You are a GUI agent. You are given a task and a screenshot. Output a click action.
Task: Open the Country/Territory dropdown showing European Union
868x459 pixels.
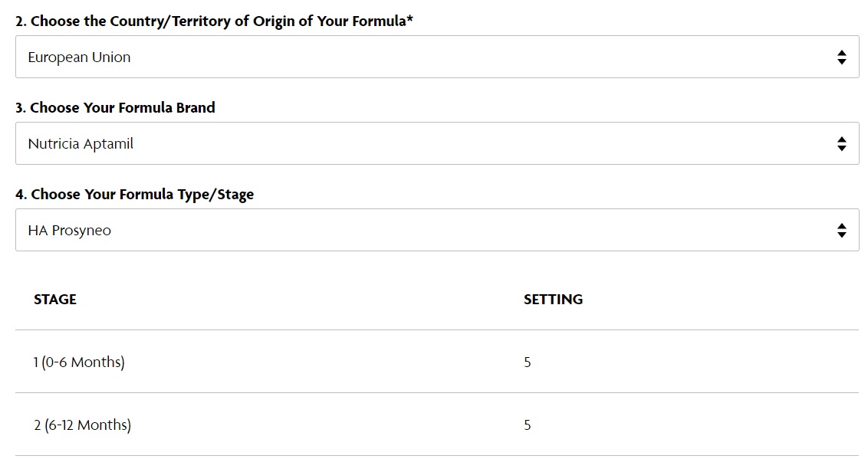(437, 57)
